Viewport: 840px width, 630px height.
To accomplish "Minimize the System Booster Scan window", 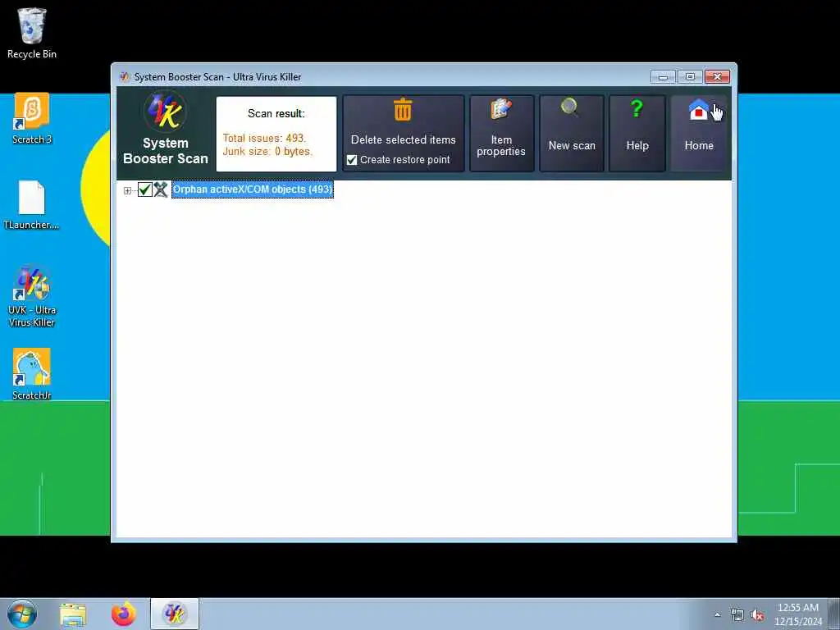I will coord(663,77).
